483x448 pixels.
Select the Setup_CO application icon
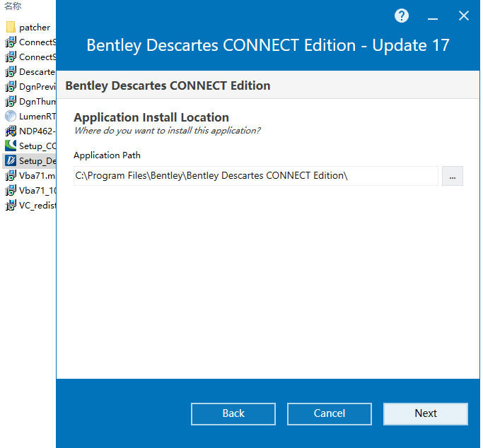click(x=11, y=146)
